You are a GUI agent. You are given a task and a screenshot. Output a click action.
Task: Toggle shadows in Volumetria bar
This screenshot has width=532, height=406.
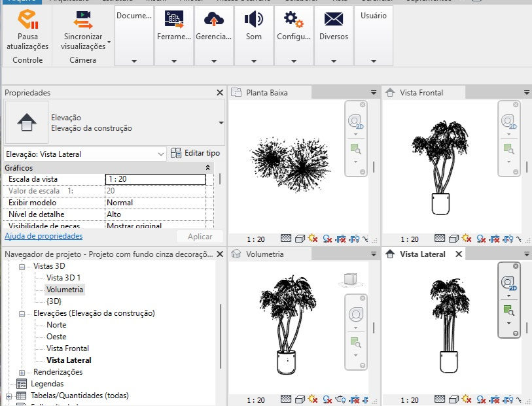pos(327,399)
